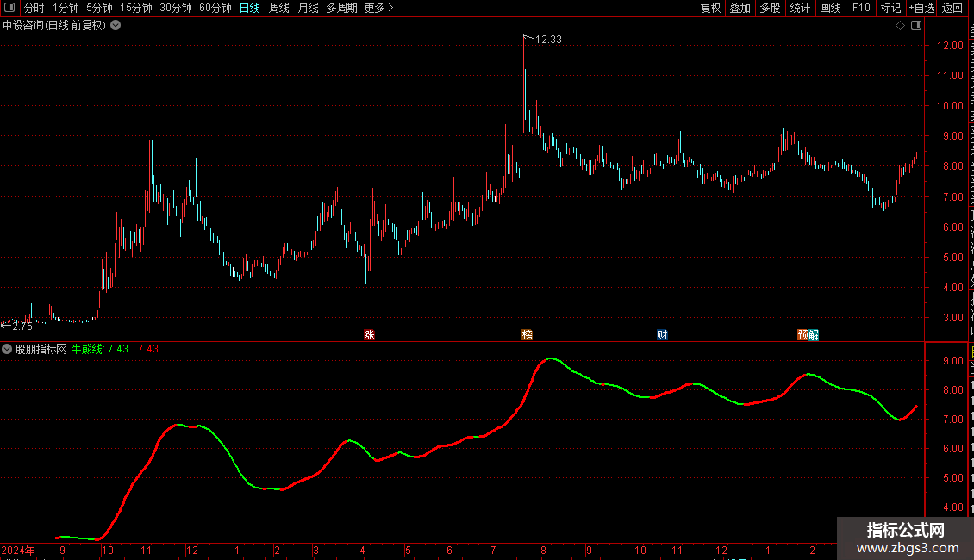
Task: Click the diamond icon in chart corner
Action: pyautogui.click(x=900, y=26)
